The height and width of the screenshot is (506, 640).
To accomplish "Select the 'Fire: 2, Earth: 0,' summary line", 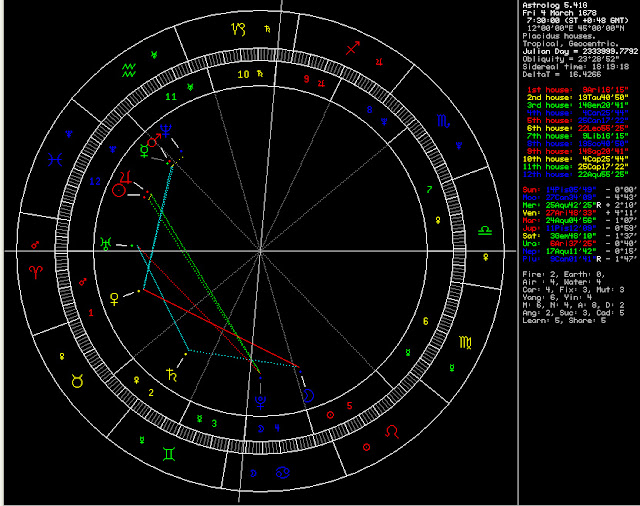I will point(564,275).
